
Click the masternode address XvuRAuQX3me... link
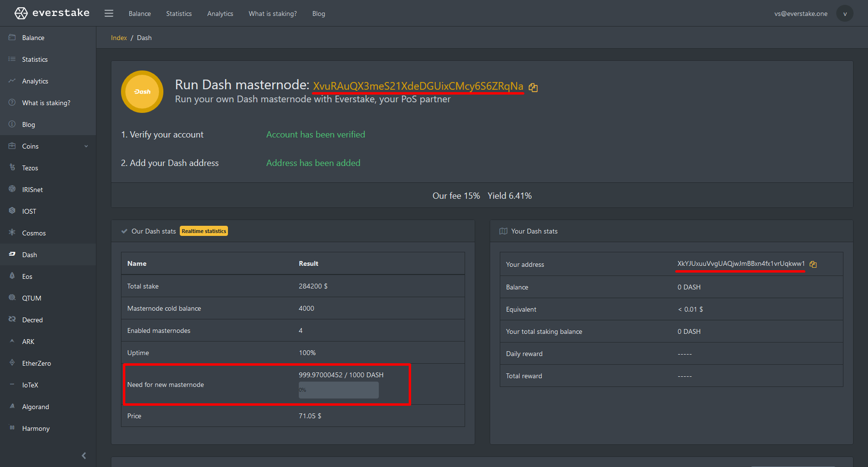pos(418,86)
